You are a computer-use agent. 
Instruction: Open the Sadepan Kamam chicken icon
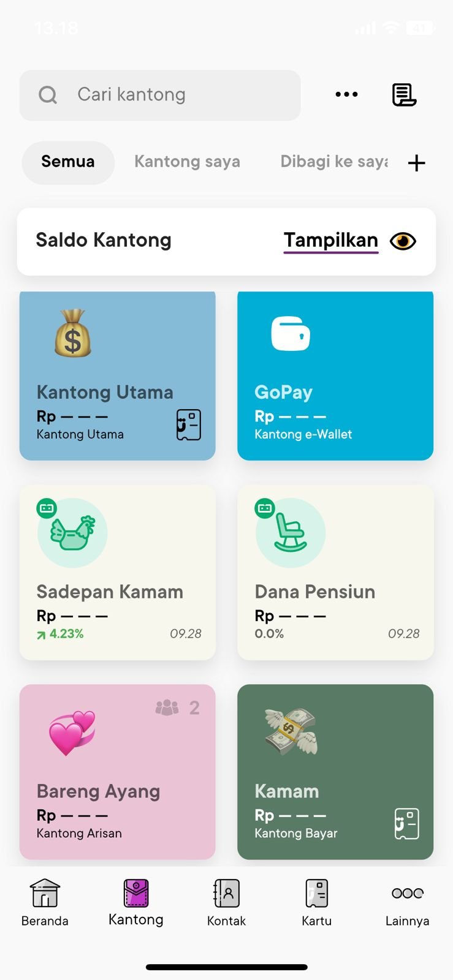click(x=72, y=532)
